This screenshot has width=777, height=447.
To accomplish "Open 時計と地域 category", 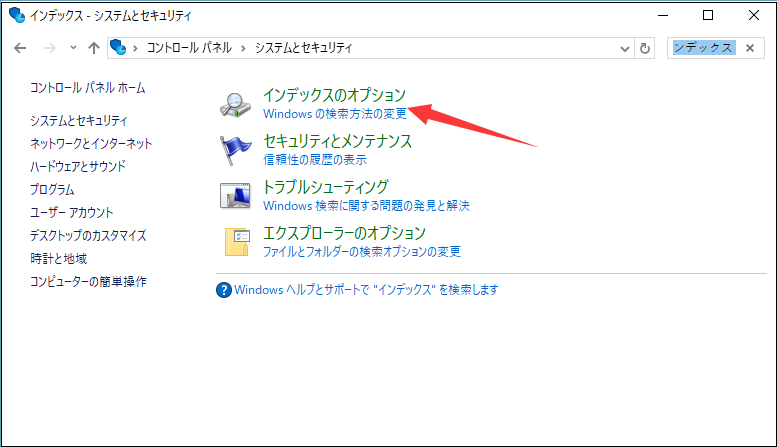I will click(x=58, y=259).
